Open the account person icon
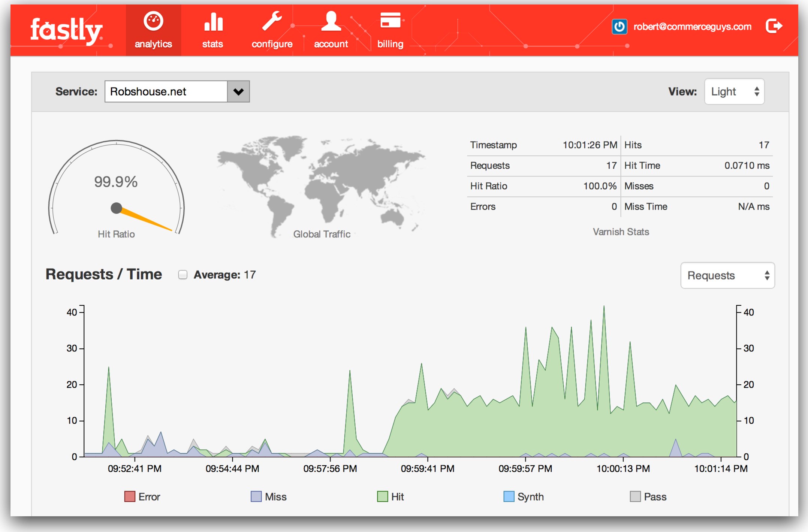This screenshot has width=808, height=532. tap(331, 21)
